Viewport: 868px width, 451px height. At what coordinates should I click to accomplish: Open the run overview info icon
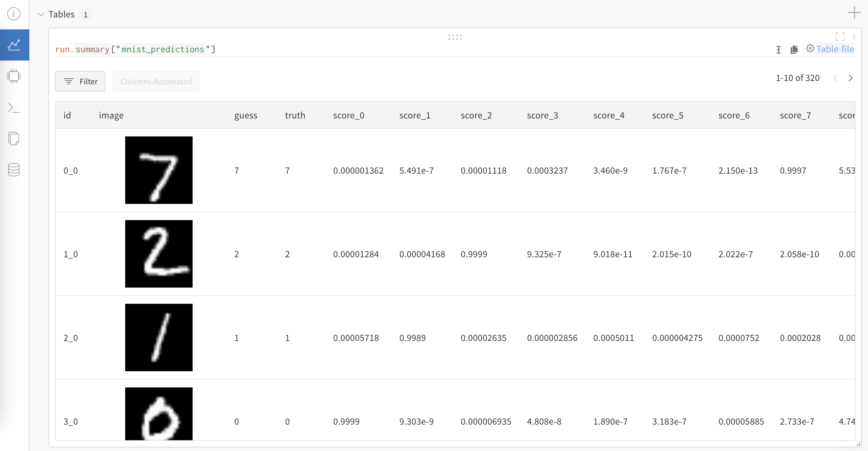pos(14,14)
